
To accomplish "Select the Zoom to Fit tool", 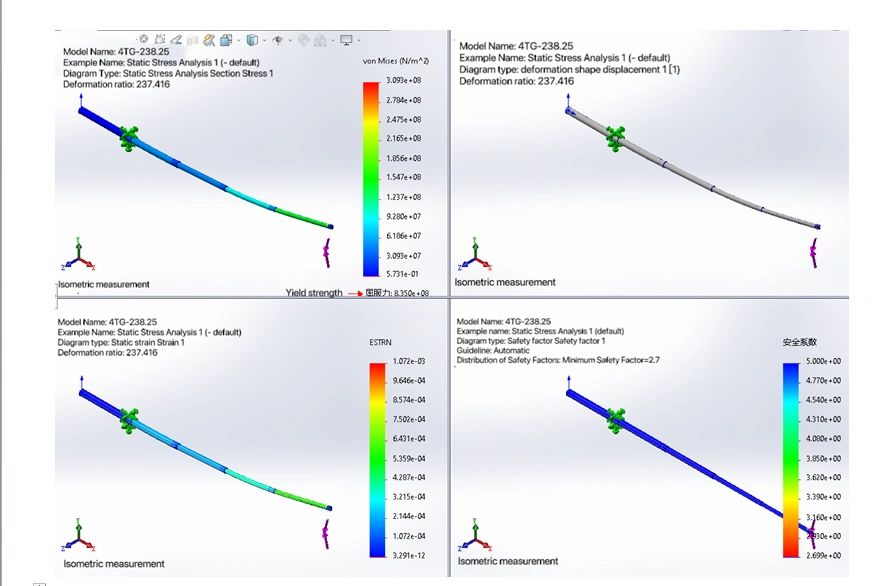I will coord(143,38).
